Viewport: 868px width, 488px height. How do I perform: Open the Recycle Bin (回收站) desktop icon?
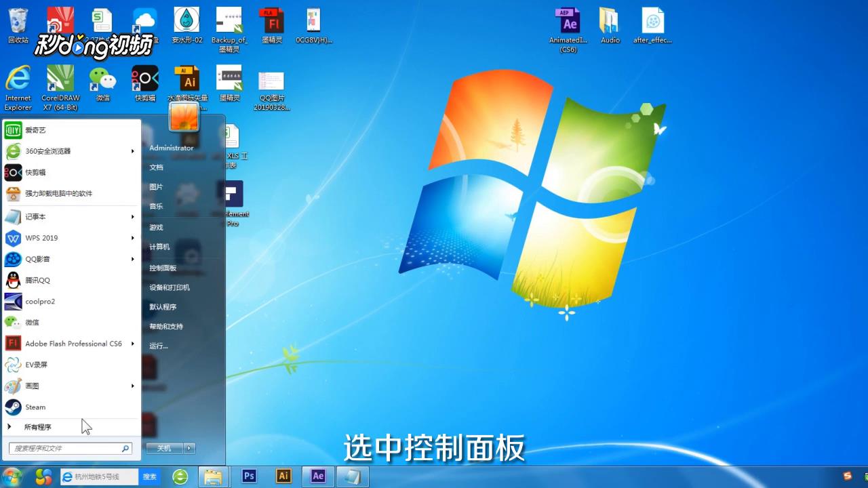pyautogui.click(x=18, y=26)
